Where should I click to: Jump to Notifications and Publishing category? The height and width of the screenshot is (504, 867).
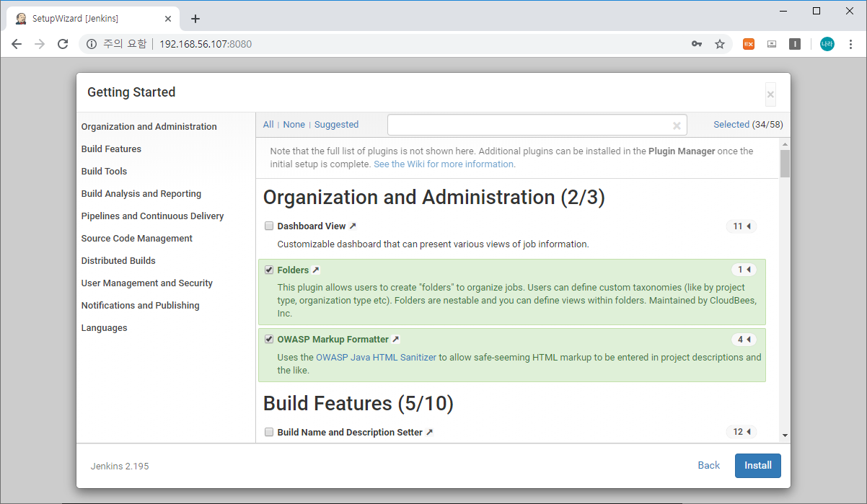tap(140, 306)
